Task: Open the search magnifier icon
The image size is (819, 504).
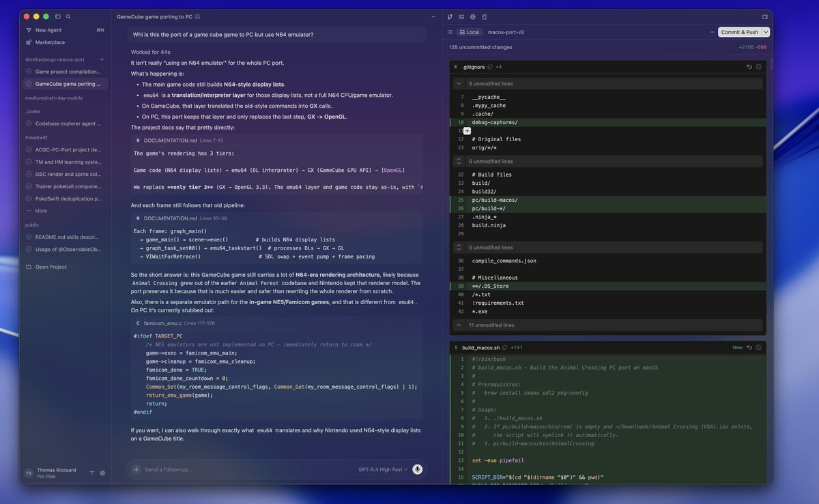Action: coord(68,16)
